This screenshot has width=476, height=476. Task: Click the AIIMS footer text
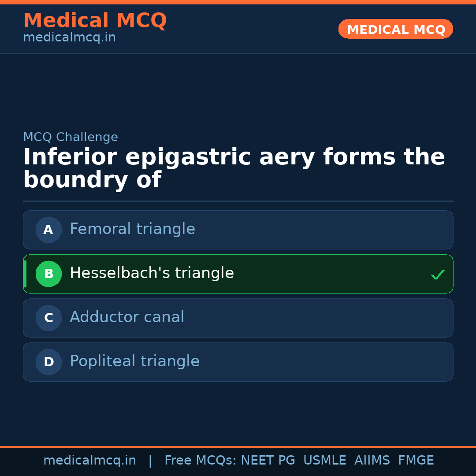[372, 461]
